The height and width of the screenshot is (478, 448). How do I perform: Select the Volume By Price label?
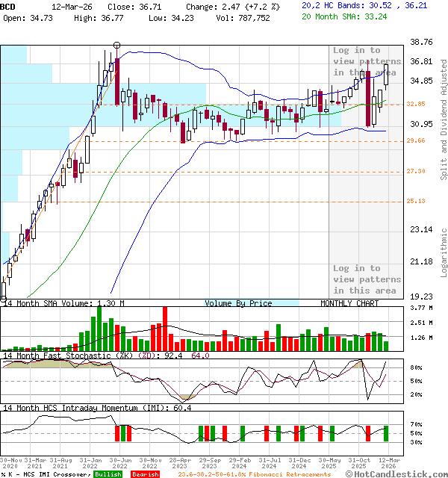238,303
